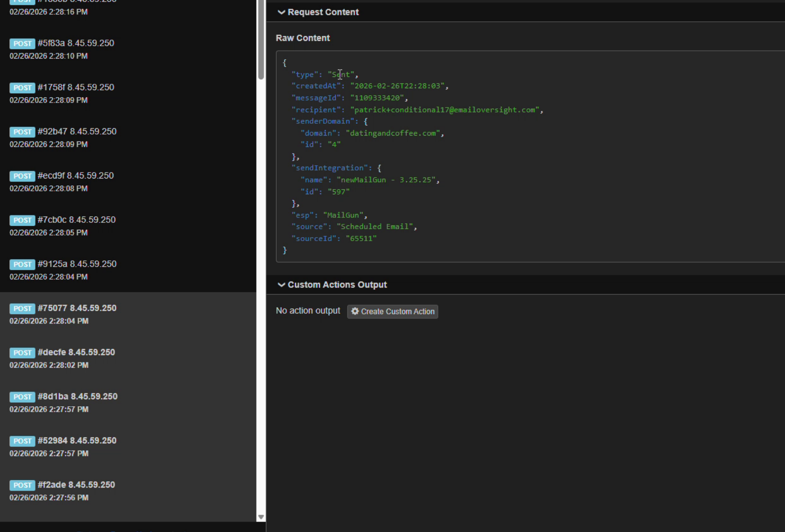Select request #8d1ba entry
The image size is (785, 532).
[x=128, y=402]
